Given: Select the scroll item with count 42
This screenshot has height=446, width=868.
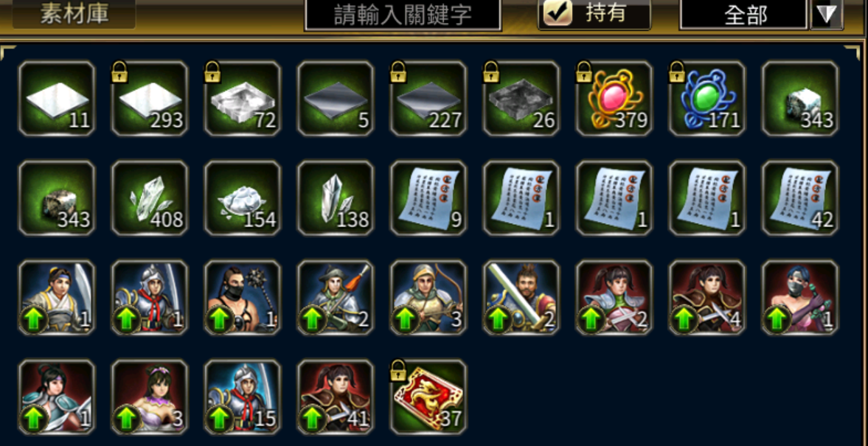Looking at the screenshot, I should tap(800, 198).
